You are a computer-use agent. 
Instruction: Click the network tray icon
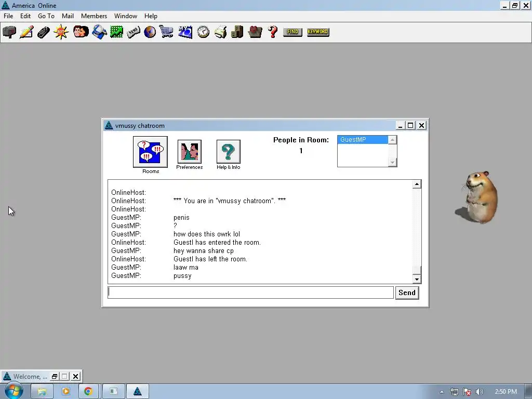[454, 392]
